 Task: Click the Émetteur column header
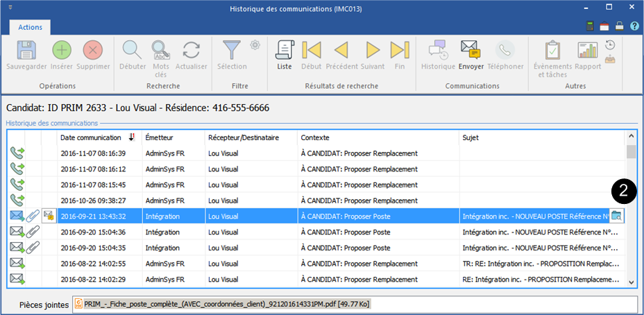click(x=171, y=137)
